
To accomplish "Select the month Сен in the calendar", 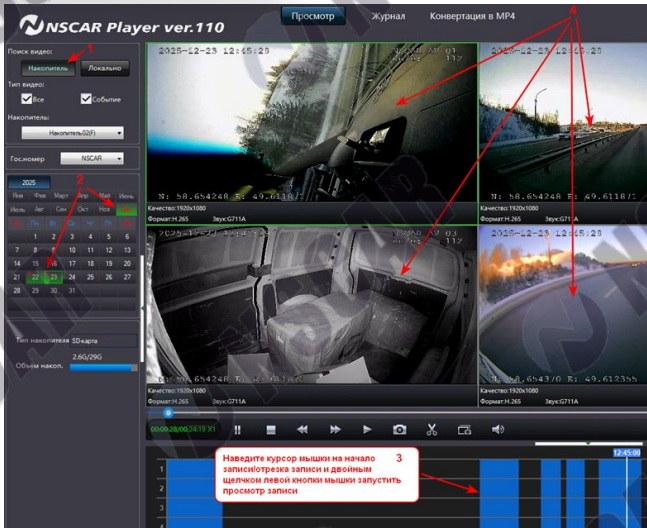I will [x=61, y=209].
